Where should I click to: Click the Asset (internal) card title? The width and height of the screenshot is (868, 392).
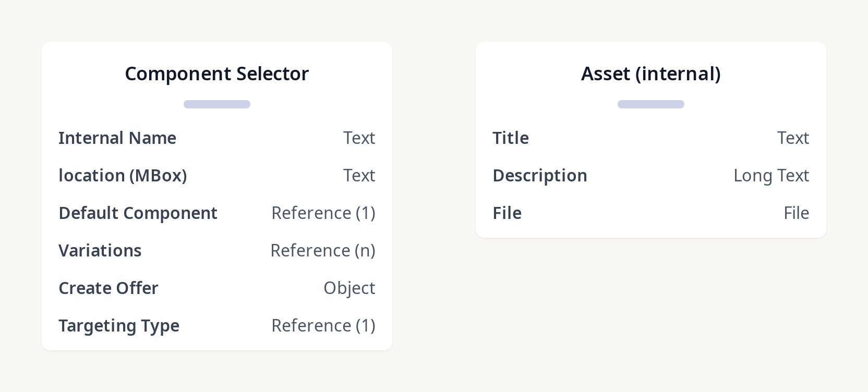tap(650, 74)
